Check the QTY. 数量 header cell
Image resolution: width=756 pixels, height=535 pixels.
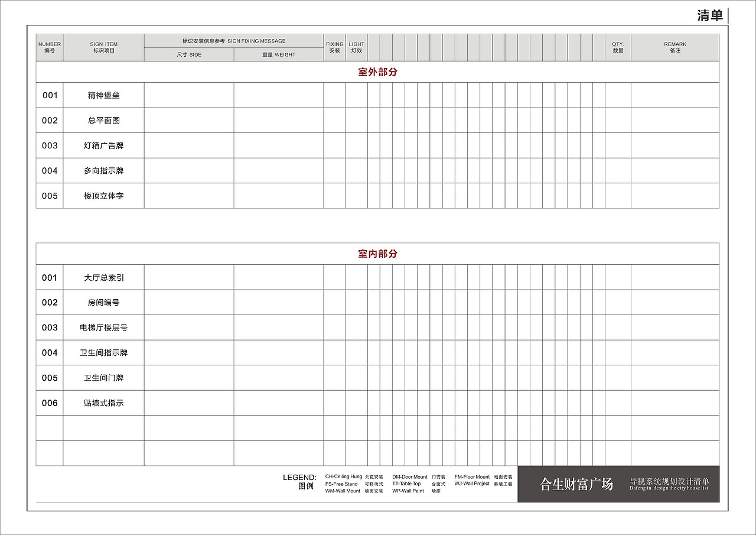[x=617, y=47]
